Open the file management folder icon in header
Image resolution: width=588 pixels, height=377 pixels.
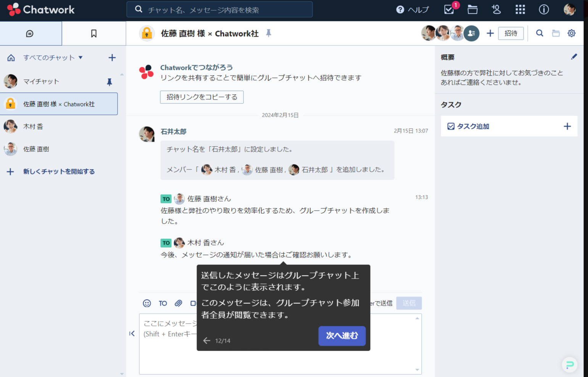(472, 10)
